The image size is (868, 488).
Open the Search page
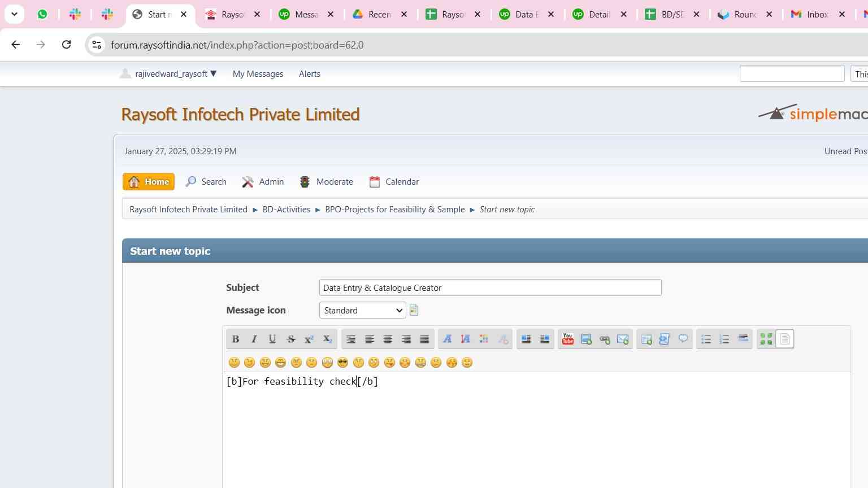pyautogui.click(x=206, y=181)
